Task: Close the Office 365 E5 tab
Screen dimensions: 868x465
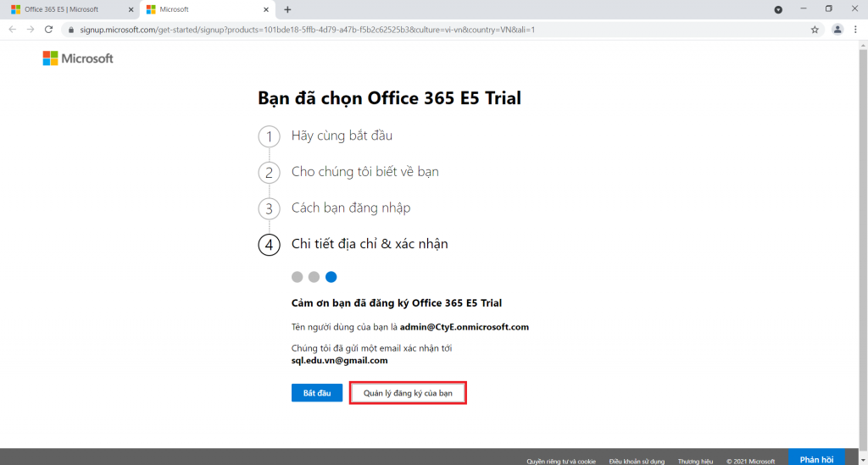Action: 131,9
